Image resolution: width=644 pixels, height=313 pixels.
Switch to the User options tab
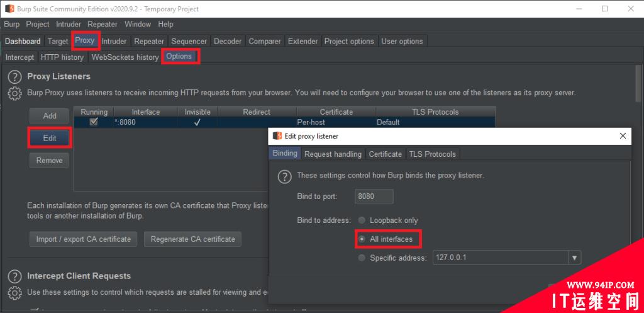click(x=402, y=41)
